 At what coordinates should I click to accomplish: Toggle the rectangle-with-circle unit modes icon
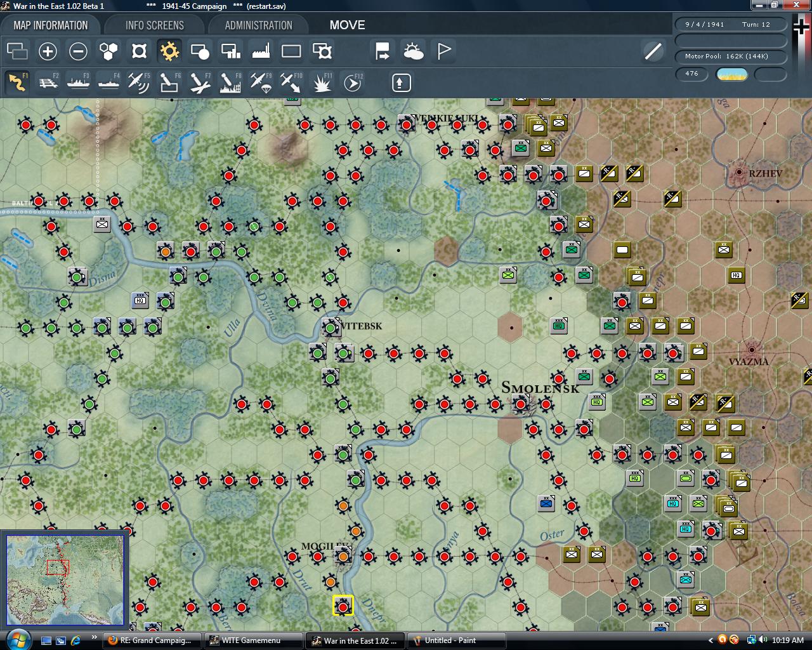pos(200,51)
